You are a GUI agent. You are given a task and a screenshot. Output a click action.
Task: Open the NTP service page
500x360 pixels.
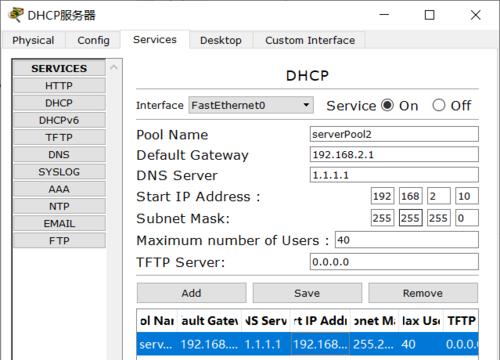[59, 206]
